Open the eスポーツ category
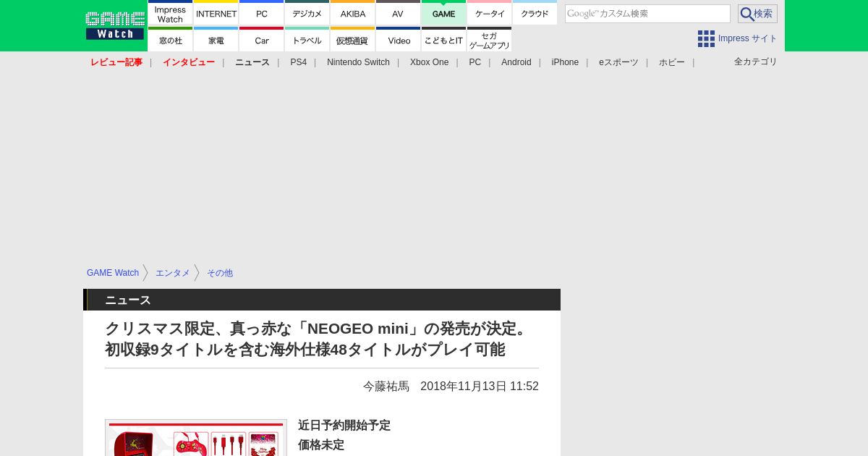The image size is (868, 456). click(x=618, y=62)
